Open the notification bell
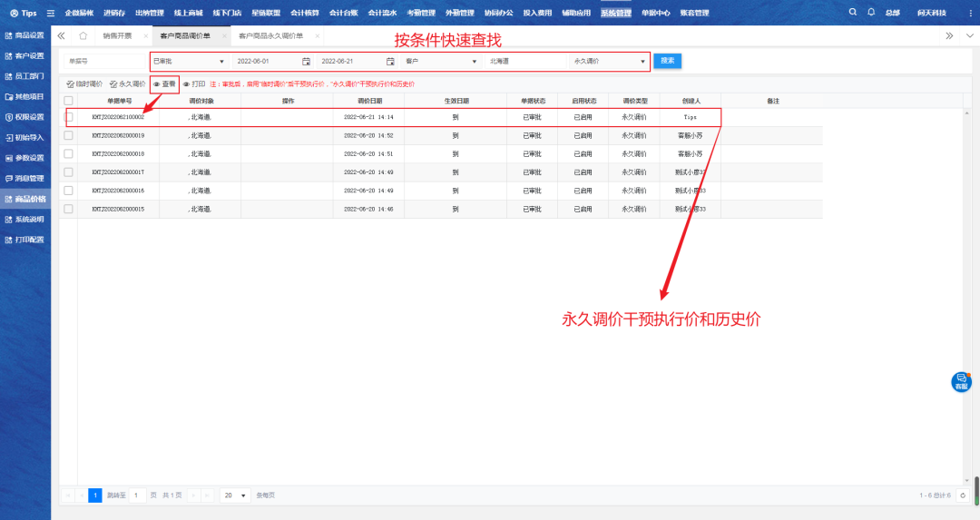The image size is (980, 520). point(871,13)
